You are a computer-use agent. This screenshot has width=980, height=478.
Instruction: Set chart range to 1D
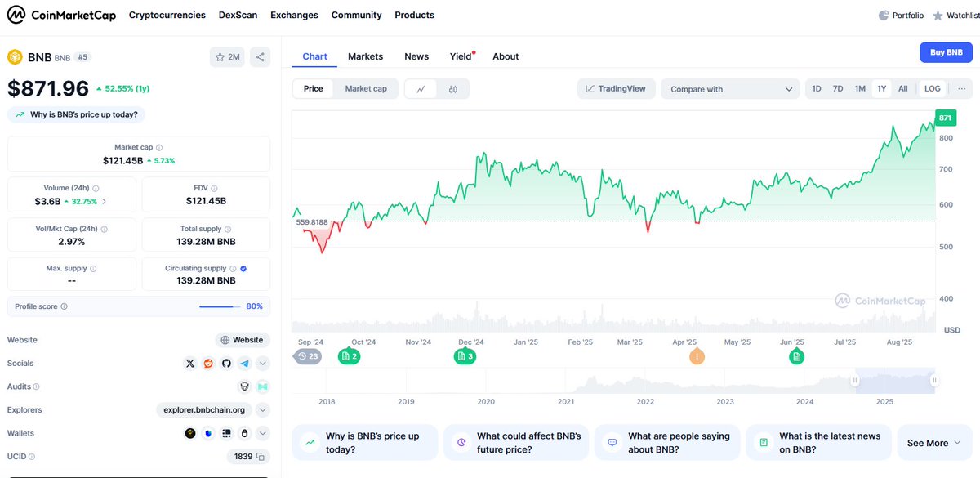[817, 89]
